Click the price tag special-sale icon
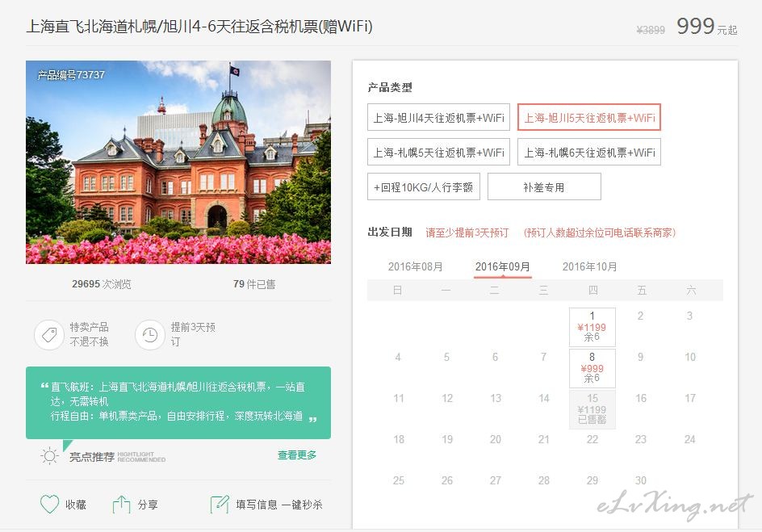This screenshot has height=532, width=762. (49, 335)
